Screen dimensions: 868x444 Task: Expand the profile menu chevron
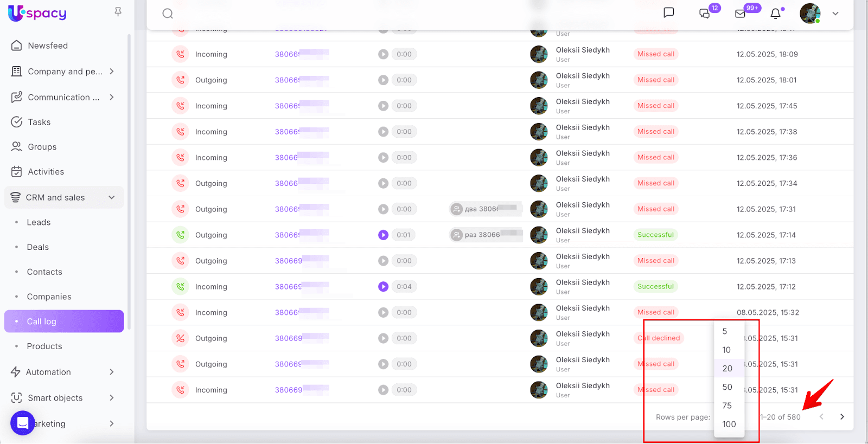click(835, 14)
